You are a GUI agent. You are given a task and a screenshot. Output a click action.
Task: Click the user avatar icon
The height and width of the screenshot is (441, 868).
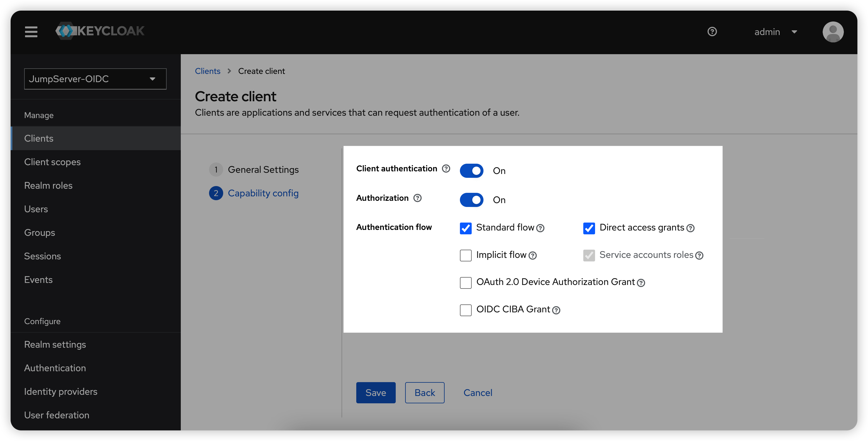pos(833,32)
